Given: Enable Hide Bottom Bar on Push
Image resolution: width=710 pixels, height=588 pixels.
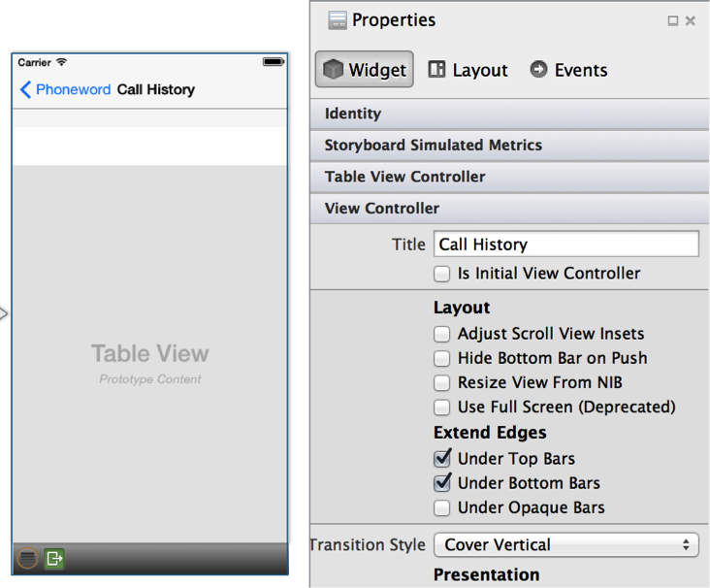Looking at the screenshot, I should click(442, 358).
